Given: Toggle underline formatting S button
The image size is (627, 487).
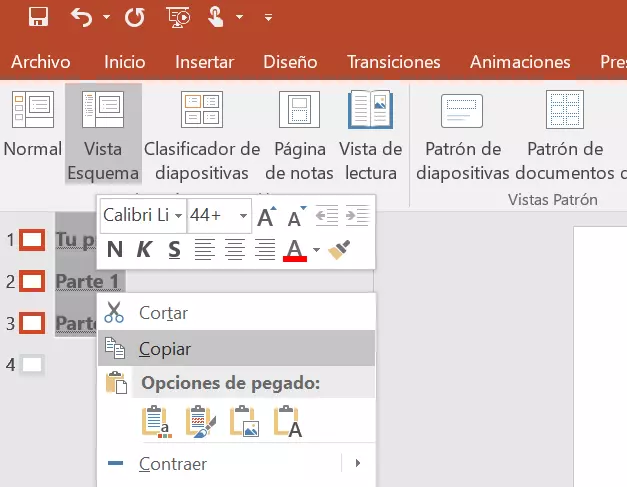Looking at the screenshot, I should coord(174,249).
